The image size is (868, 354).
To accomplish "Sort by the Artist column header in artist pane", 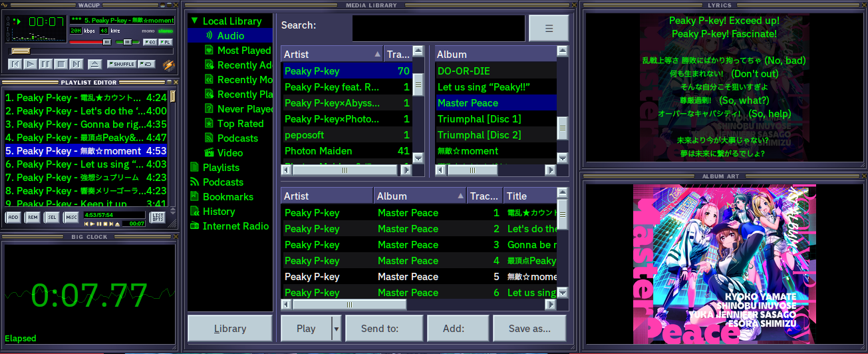I will (x=333, y=54).
